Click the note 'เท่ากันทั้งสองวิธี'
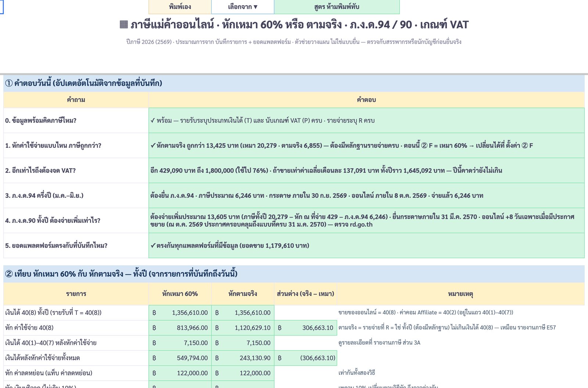Screen dimensions: 588x388 click(460, 373)
